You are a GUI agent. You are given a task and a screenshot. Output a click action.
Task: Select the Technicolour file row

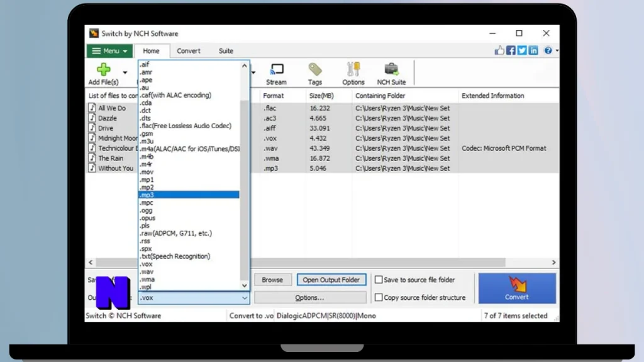[323, 148]
